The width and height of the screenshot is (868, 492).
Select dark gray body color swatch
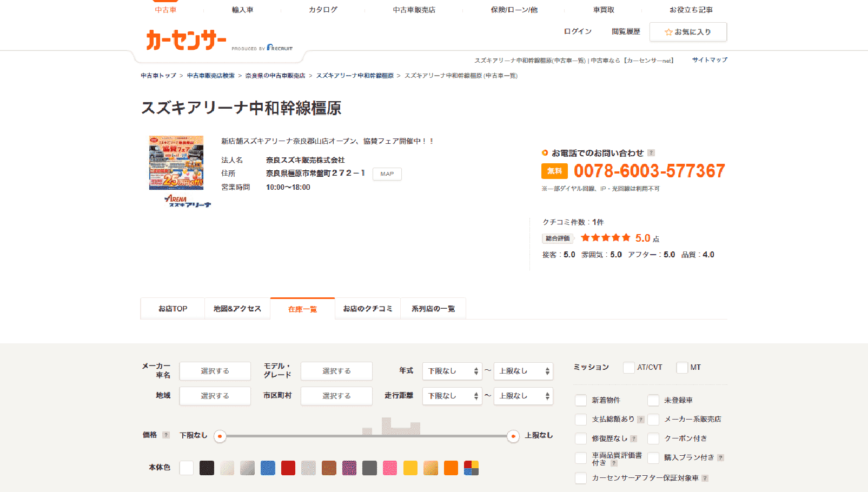369,468
